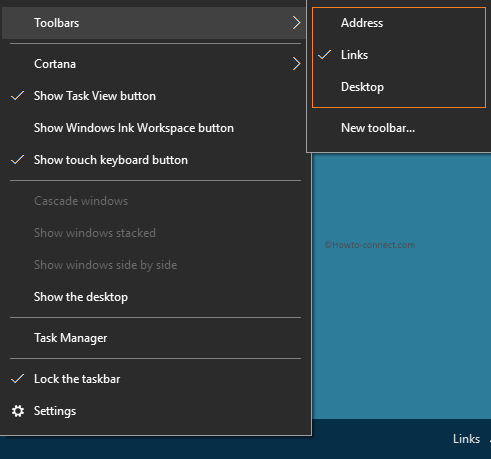Expand the Toolbars submenu arrow
Screen dimensions: 491x459
pyautogui.click(x=296, y=23)
